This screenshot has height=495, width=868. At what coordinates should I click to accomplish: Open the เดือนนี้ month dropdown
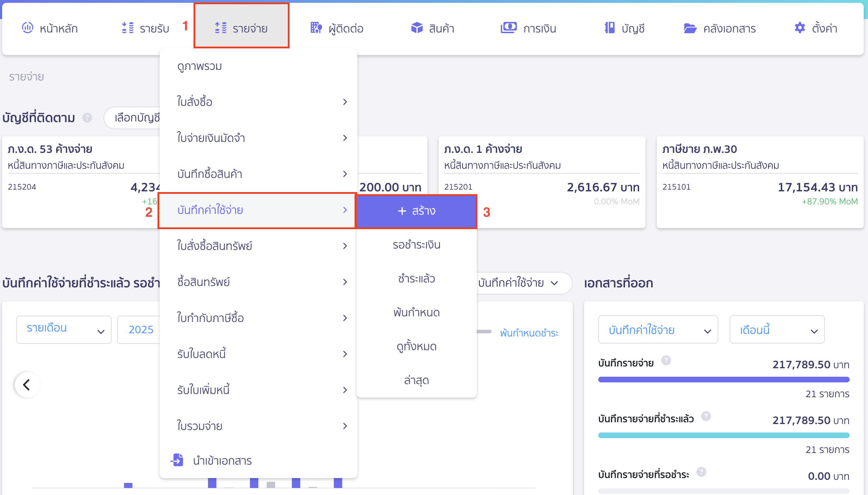(777, 329)
